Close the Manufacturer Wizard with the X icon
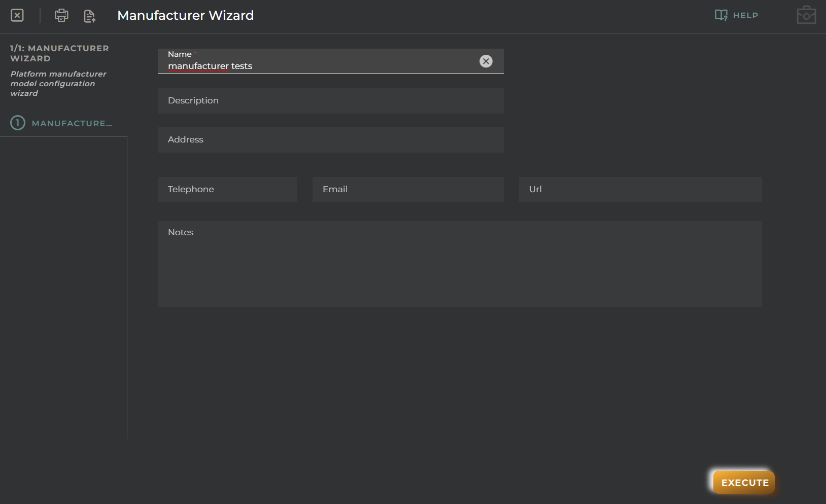 pos(17,15)
